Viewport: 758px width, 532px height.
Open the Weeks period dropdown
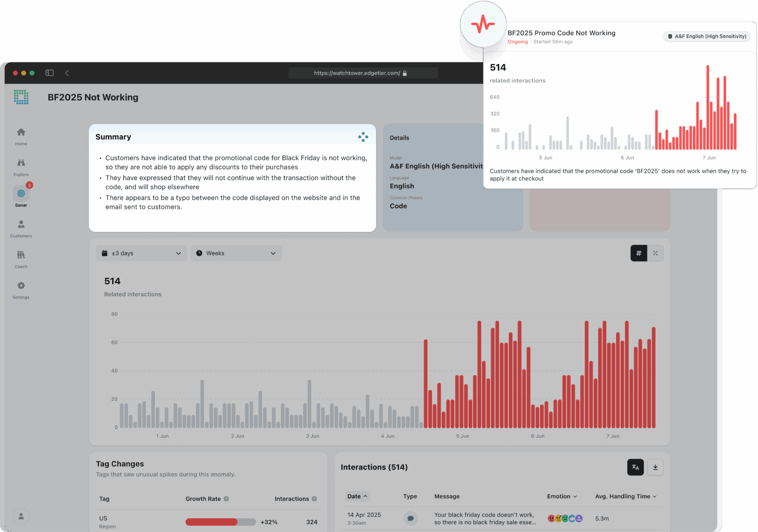pyautogui.click(x=236, y=253)
